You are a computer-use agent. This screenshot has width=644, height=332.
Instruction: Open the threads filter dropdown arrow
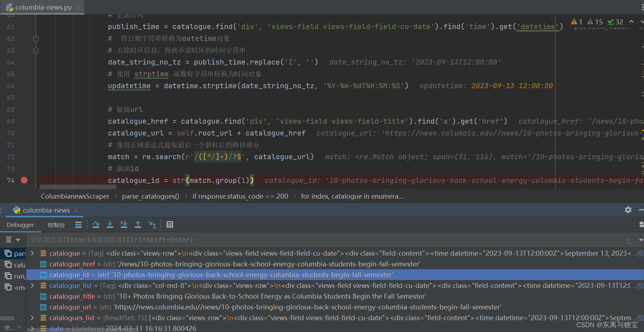click(18, 240)
